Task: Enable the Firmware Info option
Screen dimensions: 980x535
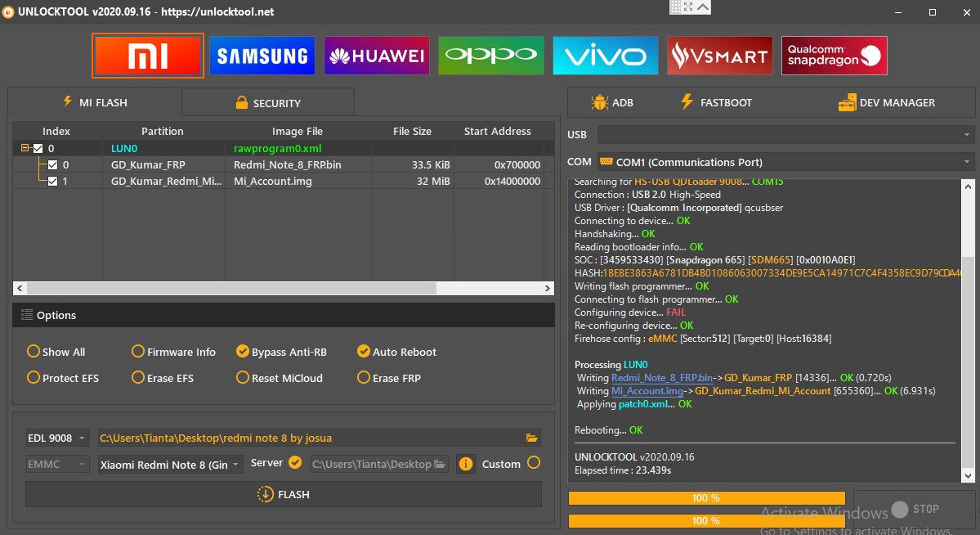Action: [174, 352]
